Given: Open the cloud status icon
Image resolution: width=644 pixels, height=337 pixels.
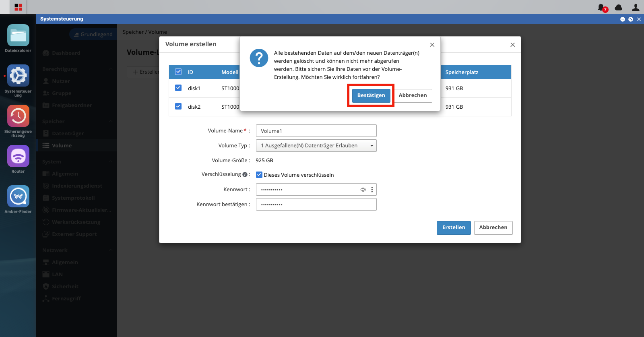Looking at the screenshot, I should point(619,7).
